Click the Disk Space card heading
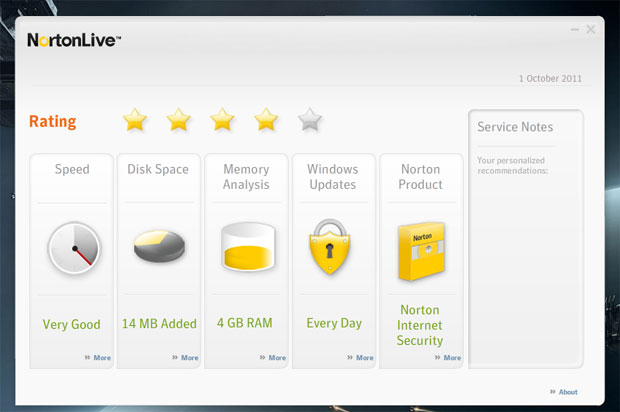Image resolution: width=620 pixels, height=412 pixels. pos(158,169)
